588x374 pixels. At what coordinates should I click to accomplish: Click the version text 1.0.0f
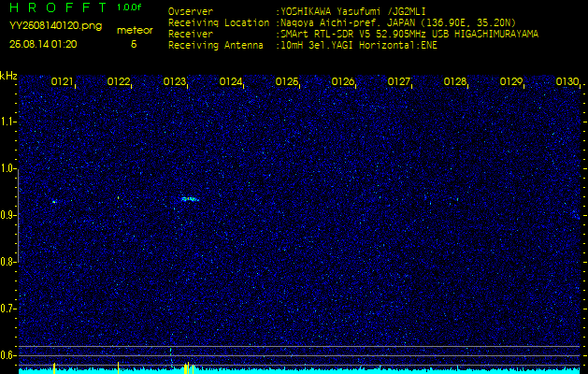tap(129, 7)
